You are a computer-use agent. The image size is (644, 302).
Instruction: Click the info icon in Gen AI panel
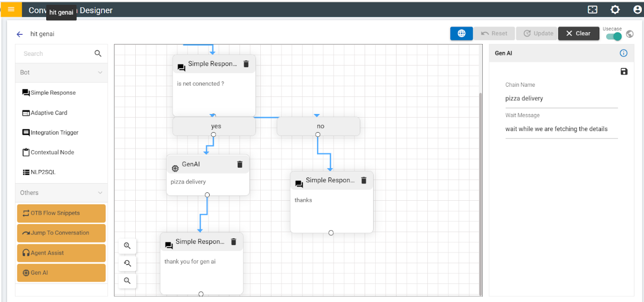624,53
